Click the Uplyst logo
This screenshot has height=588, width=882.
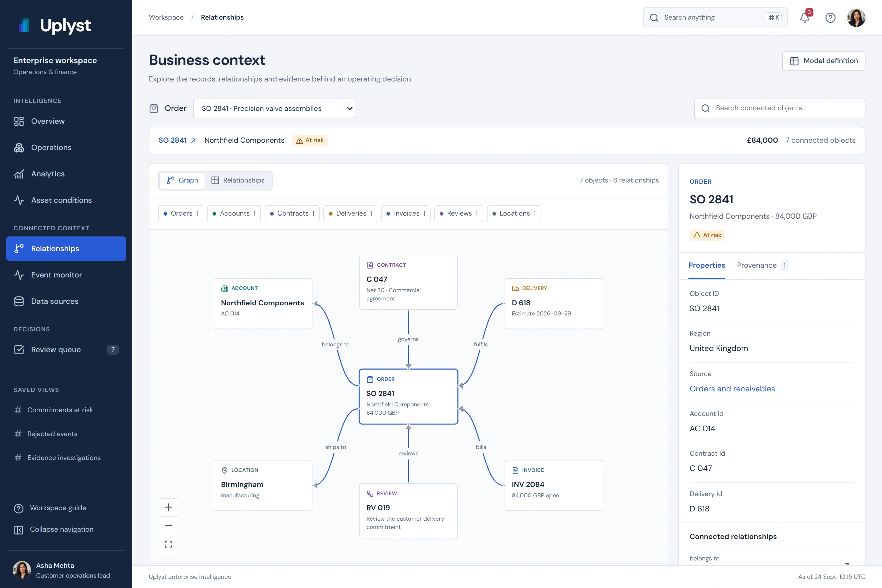pos(55,25)
